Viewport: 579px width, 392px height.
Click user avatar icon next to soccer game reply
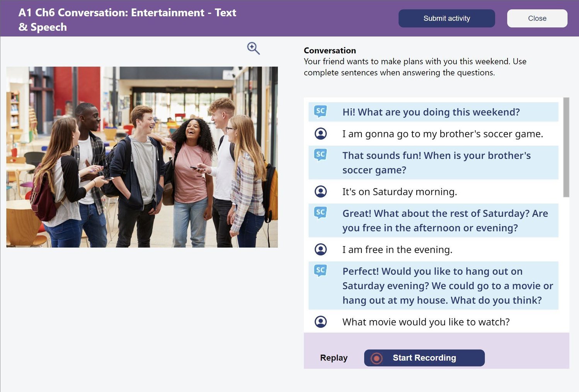[x=321, y=134]
